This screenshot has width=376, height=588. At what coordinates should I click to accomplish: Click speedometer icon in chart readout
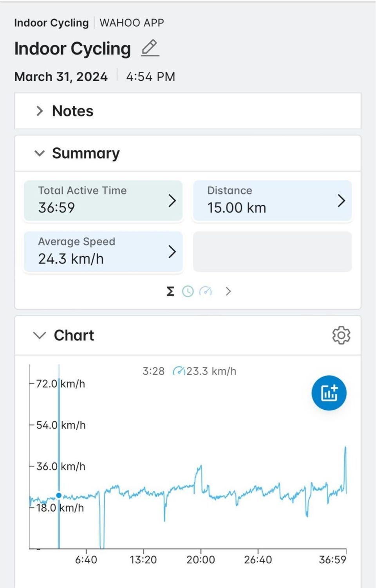[179, 371]
